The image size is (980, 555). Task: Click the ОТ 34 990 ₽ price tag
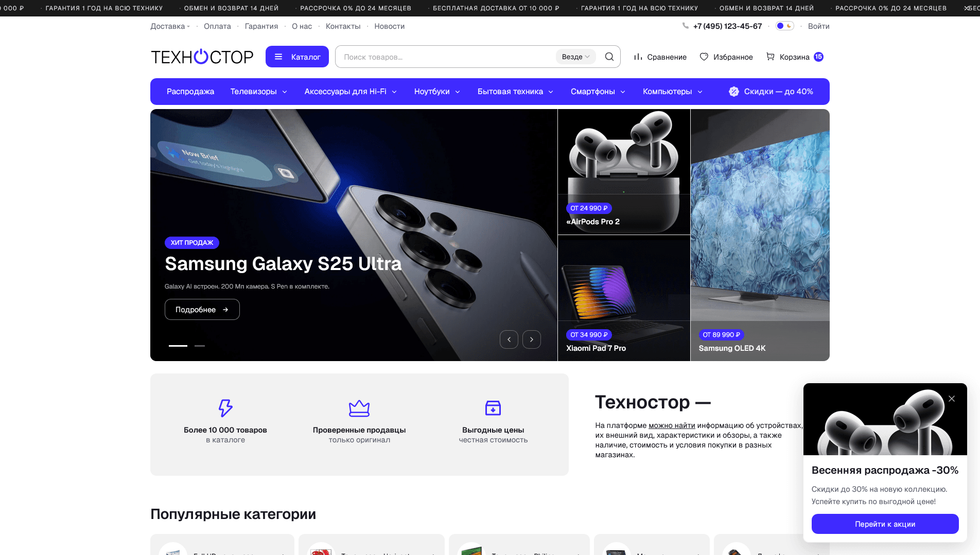[589, 335]
